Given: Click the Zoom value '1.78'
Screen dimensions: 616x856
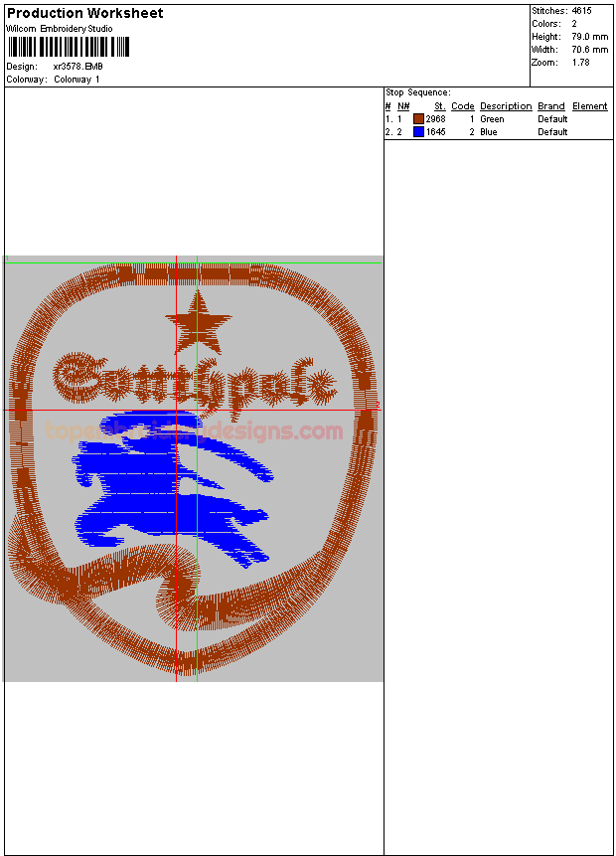Looking at the screenshot, I should click(x=580, y=63).
